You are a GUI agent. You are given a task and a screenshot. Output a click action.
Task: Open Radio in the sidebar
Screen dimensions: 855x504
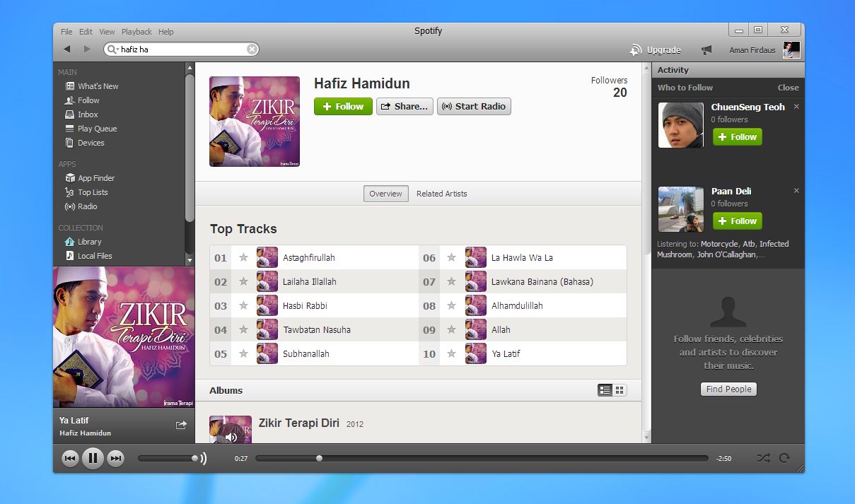(x=81, y=206)
